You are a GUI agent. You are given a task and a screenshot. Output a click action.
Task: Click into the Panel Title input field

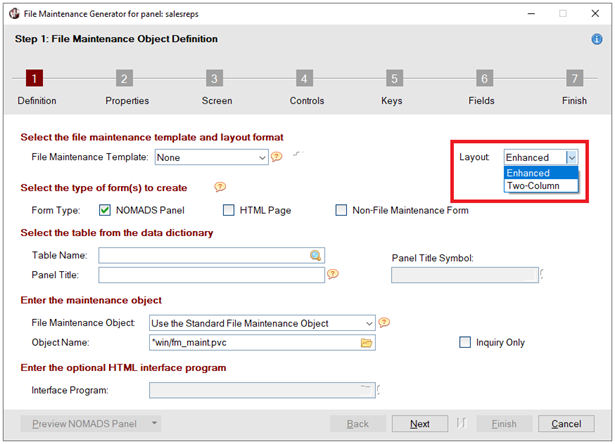[x=211, y=275]
